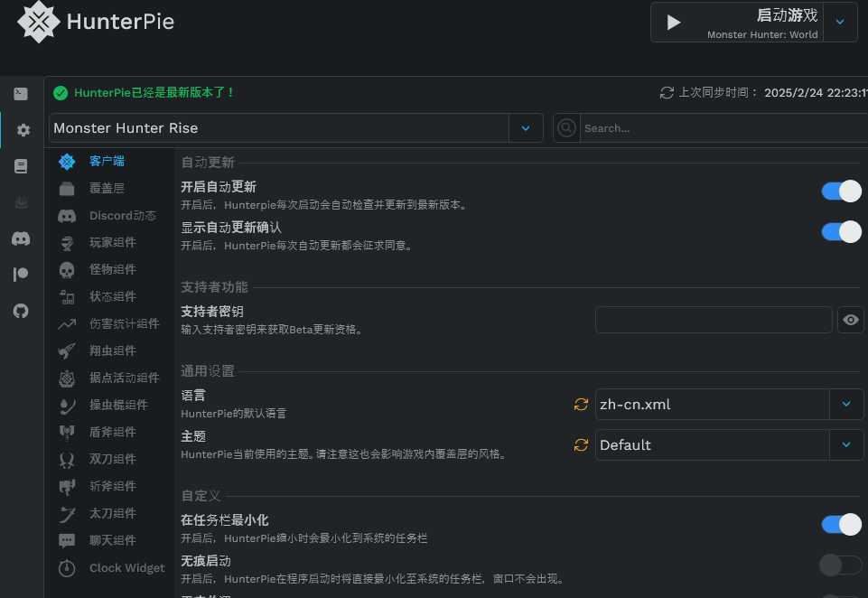Click the 支持者密钥 input field
Image resolution: width=868 pixels, height=598 pixels.
[714, 320]
